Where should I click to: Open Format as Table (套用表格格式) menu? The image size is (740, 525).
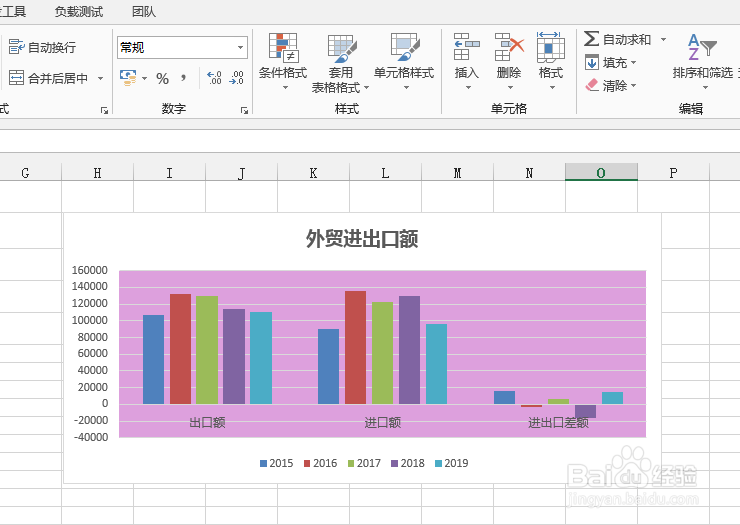(x=341, y=62)
